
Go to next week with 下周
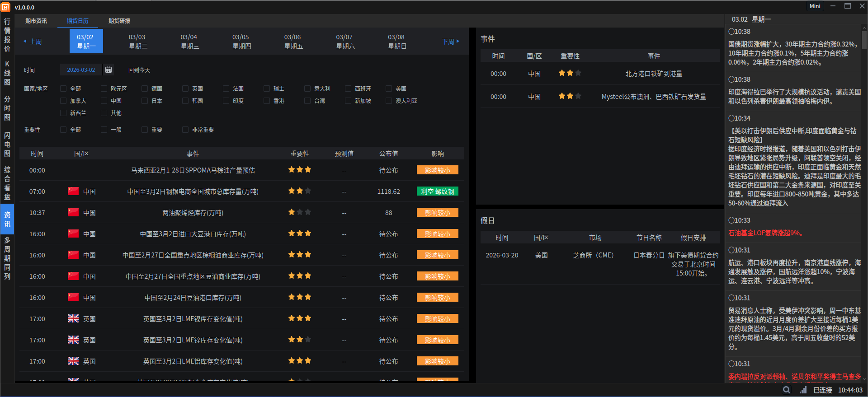click(451, 42)
